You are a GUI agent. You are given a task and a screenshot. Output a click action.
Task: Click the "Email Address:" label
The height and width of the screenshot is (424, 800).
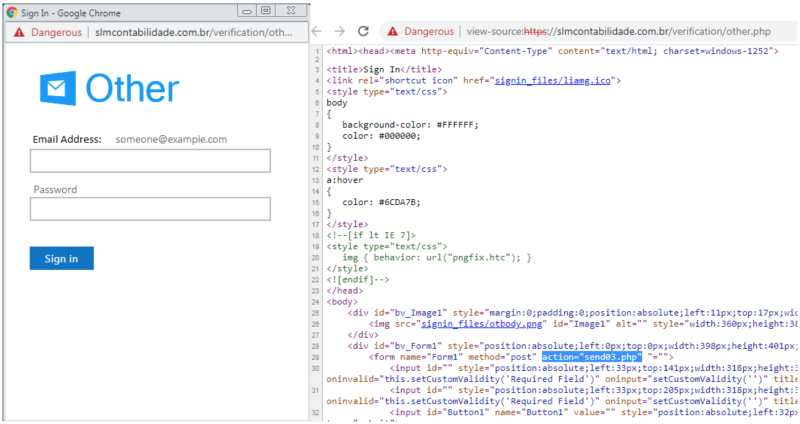(67, 139)
